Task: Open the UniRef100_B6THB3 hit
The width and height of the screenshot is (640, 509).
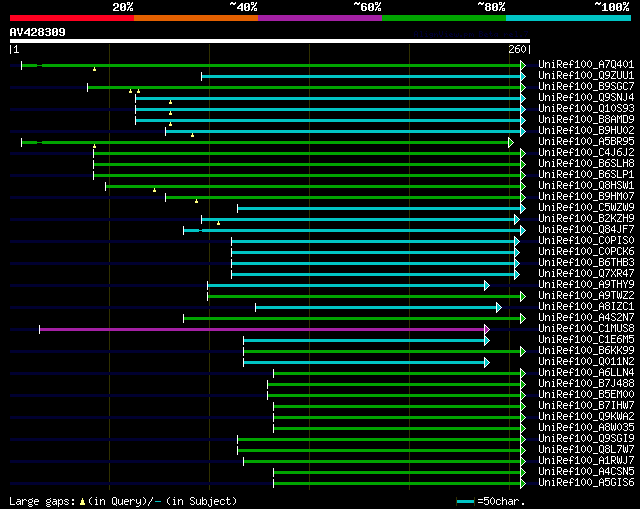Action: click(x=586, y=262)
